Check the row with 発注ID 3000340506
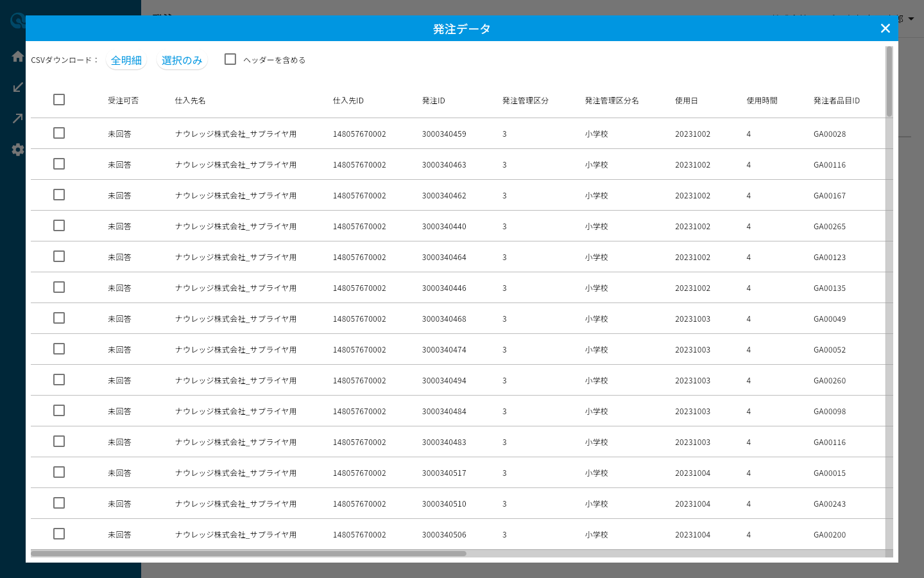Viewport: 924px width, 578px height. [x=59, y=534]
